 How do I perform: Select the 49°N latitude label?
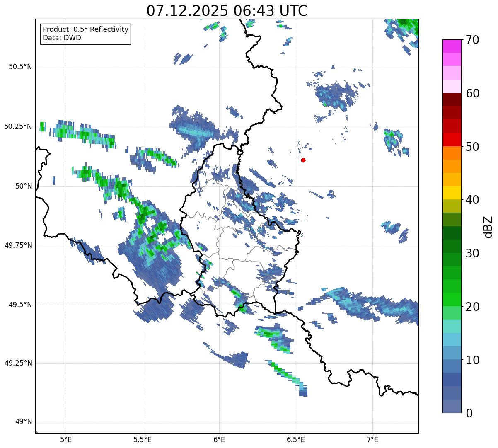coord(24,421)
